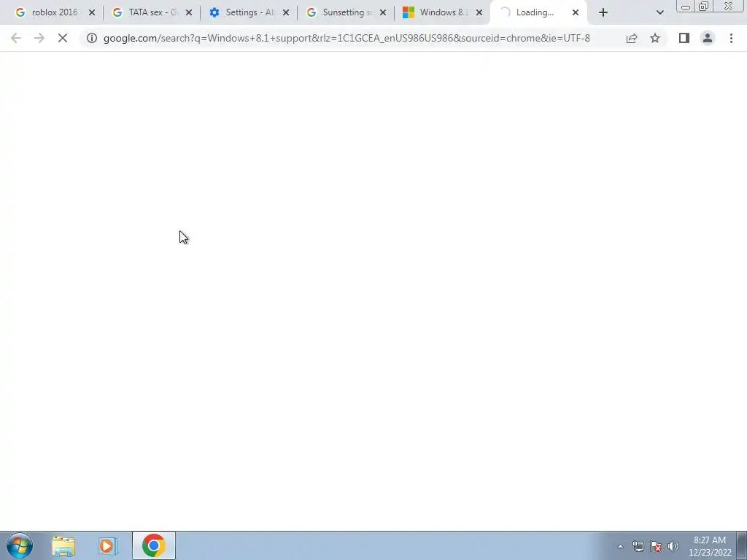Close the Settings tab
Viewport: 747px width, 560px height.
point(286,13)
